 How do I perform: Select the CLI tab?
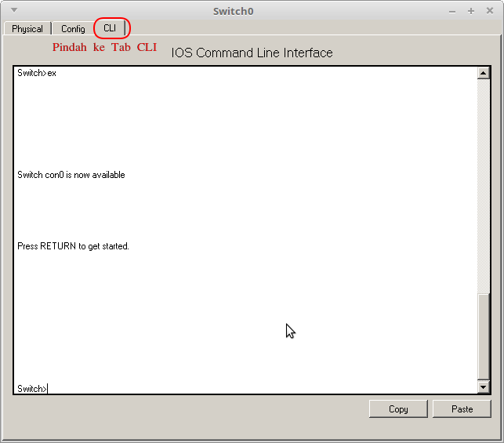110,28
